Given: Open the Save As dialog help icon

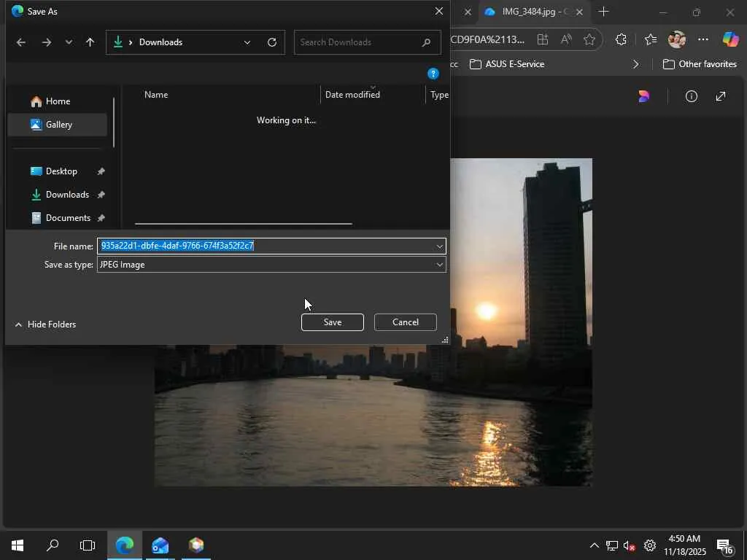Looking at the screenshot, I should coord(433,74).
